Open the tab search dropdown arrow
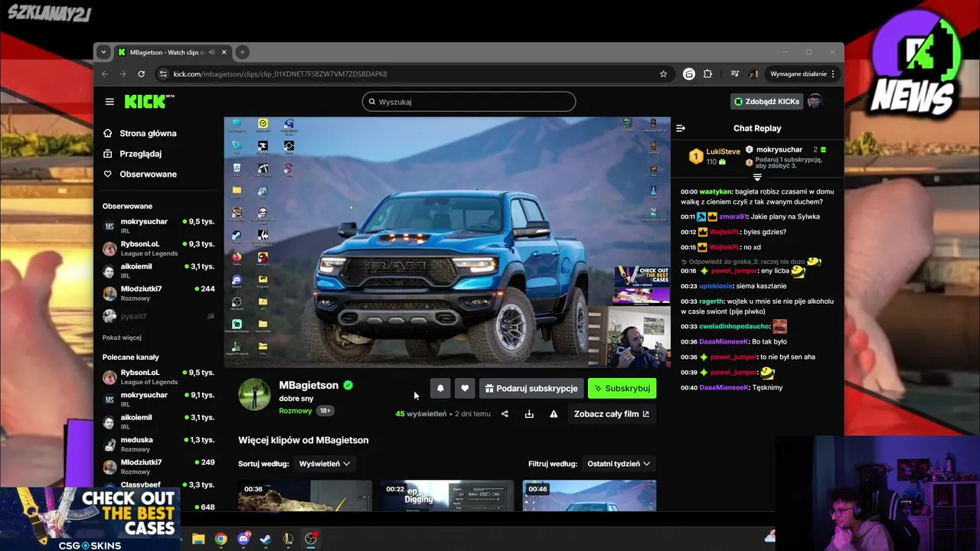Image resolution: width=980 pixels, height=551 pixels. tap(103, 52)
